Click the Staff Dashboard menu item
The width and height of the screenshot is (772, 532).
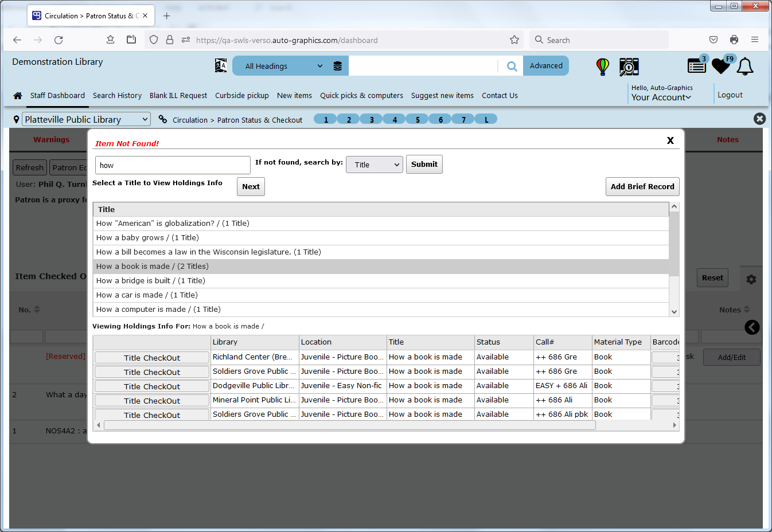[x=57, y=96]
